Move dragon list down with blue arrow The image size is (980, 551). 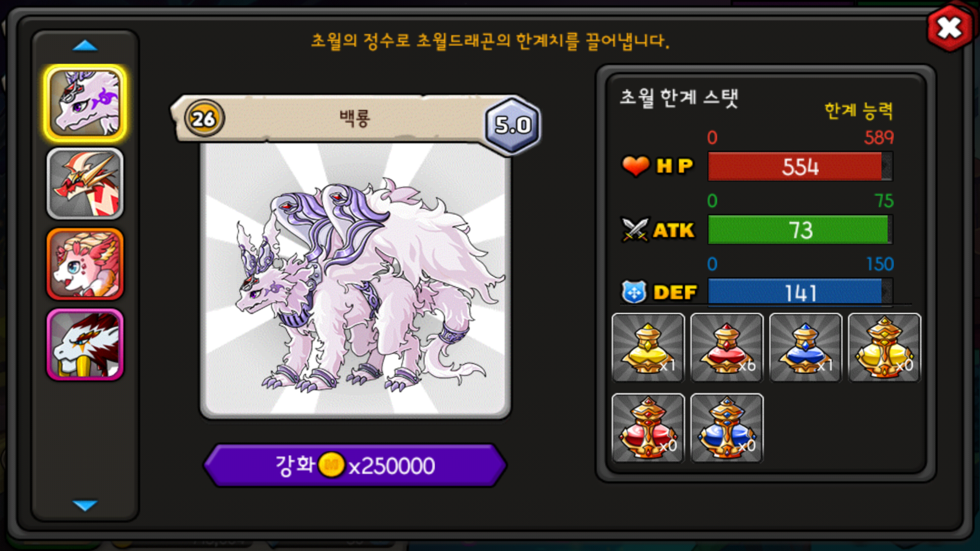tap(85, 505)
